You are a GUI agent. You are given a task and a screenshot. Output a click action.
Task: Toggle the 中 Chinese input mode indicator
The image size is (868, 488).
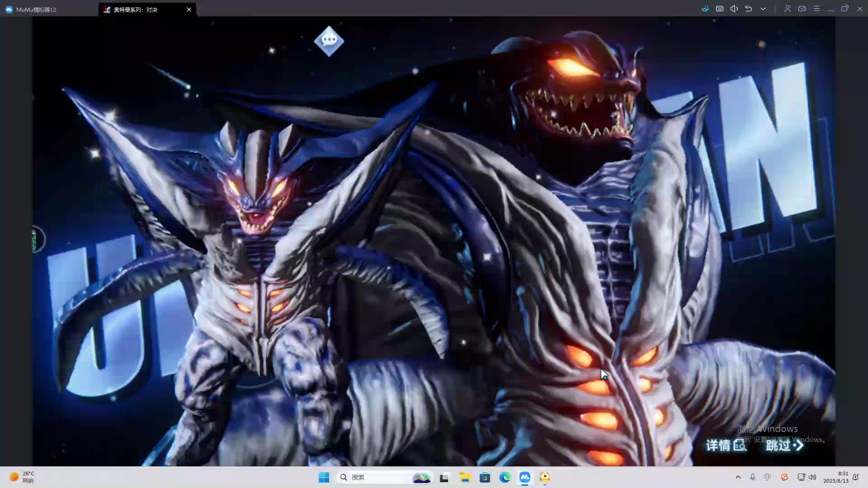pos(767,477)
